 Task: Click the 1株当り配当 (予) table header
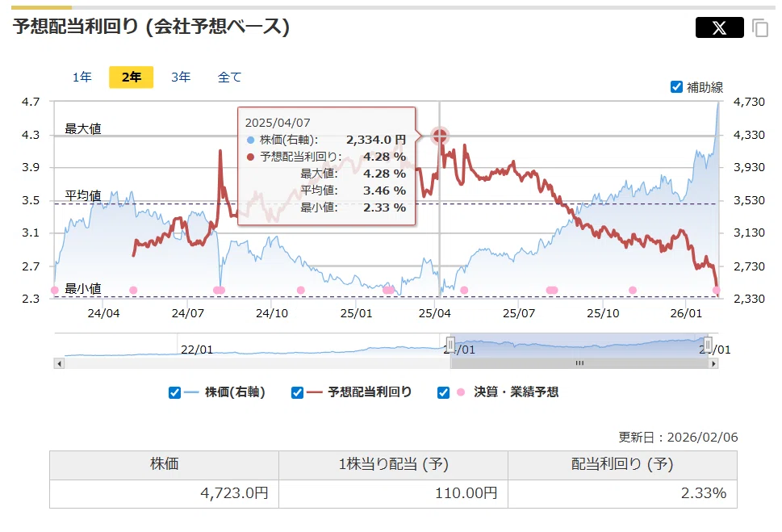[394, 465]
